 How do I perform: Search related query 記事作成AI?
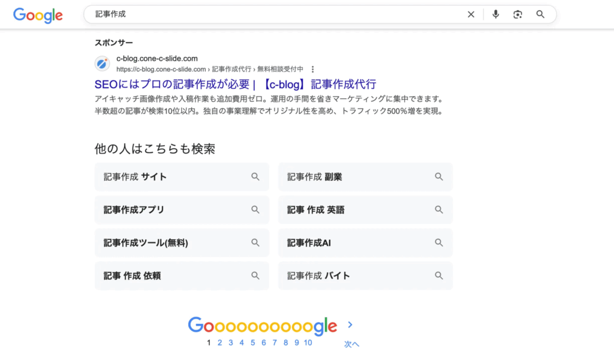tap(365, 242)
